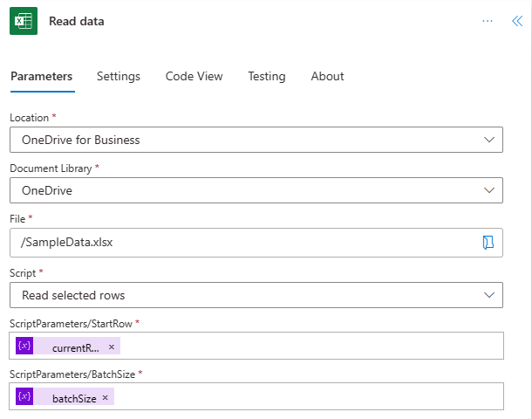Switch to the Settings tab
The image size is (532, 419).
coord(119,76)
